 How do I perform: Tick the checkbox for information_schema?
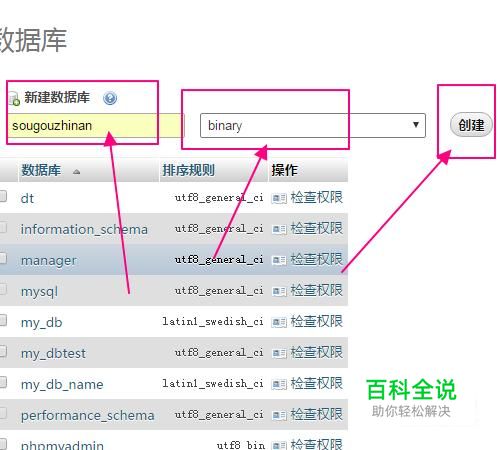tap(3, 227)
